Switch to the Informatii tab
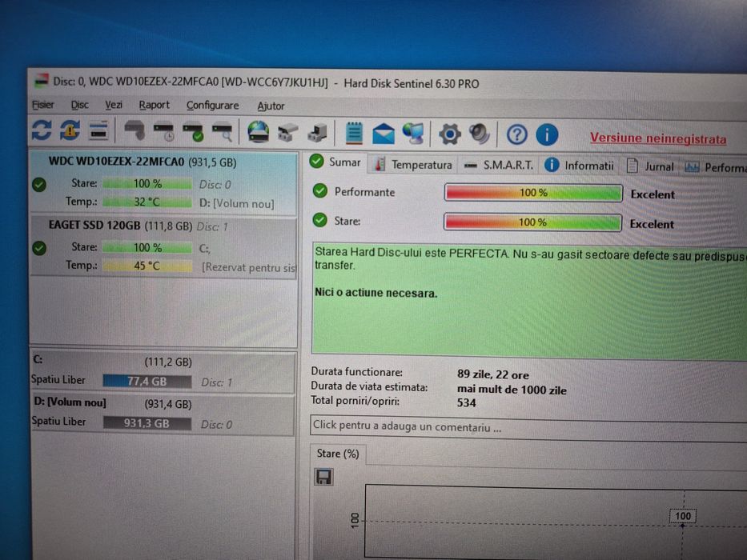Image resolution: width=747 pixels, height=560 pixels. (580, 166)
